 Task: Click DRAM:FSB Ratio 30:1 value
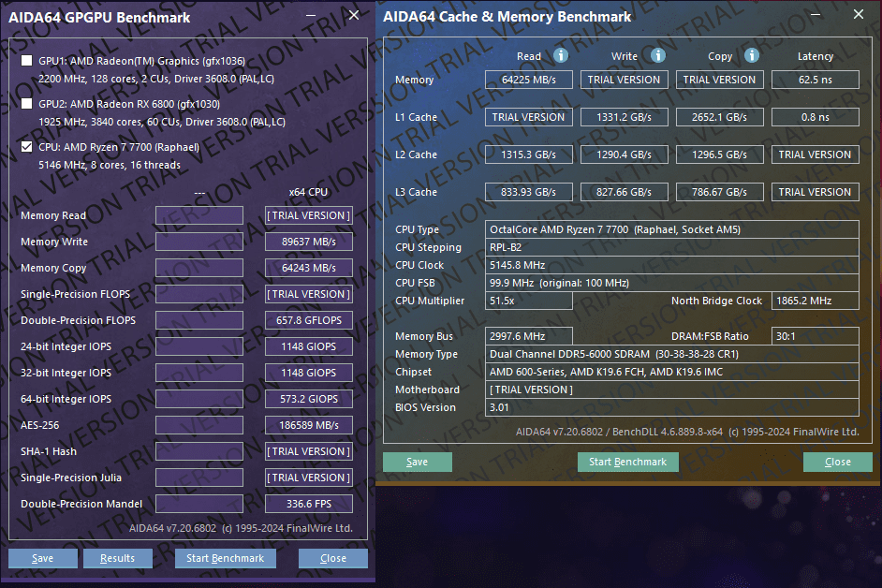click(x=816, y=336)
